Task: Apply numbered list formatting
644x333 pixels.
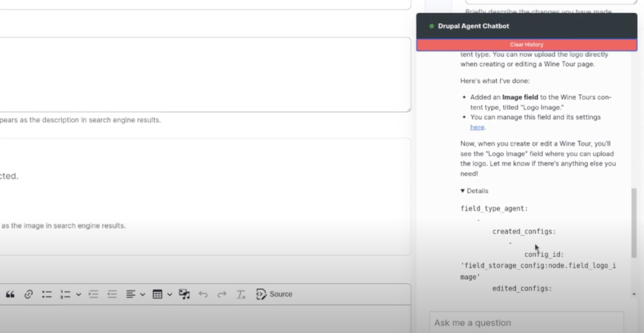Action: 65,294
